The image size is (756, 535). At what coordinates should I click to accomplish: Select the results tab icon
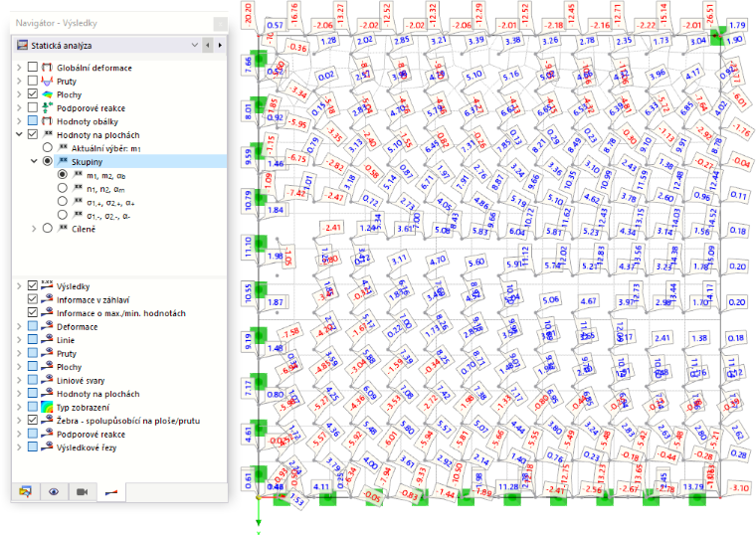(110, 492)
